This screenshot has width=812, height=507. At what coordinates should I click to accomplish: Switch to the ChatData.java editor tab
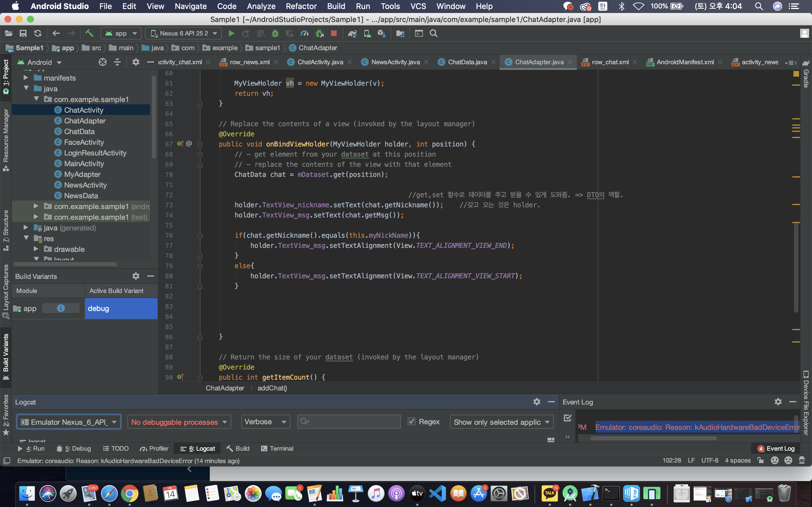[x=467, y=62]
